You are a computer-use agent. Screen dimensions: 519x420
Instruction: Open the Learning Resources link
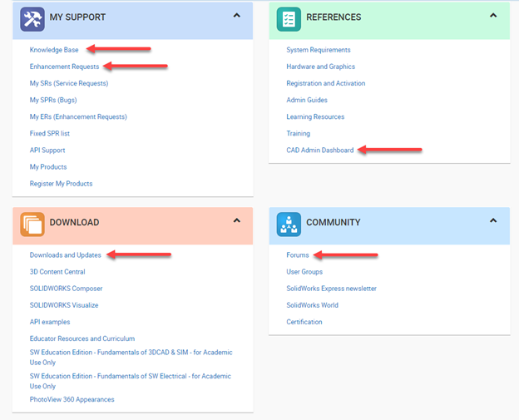click(315, 116)
